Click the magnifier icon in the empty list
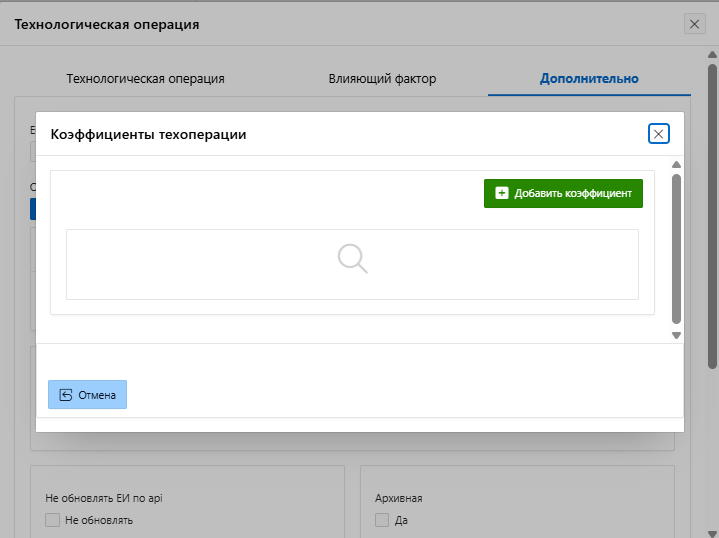The image size is (719, 538). pyautogui.click(x=352, y=258)
